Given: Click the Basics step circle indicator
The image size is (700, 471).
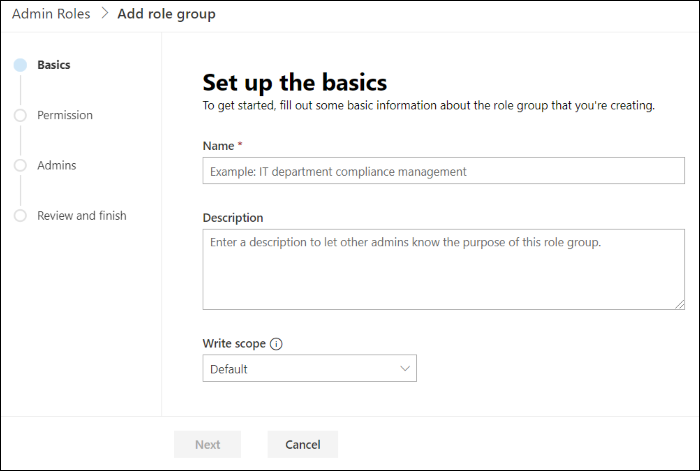Looking at the screenshot, I should (20, 65).
